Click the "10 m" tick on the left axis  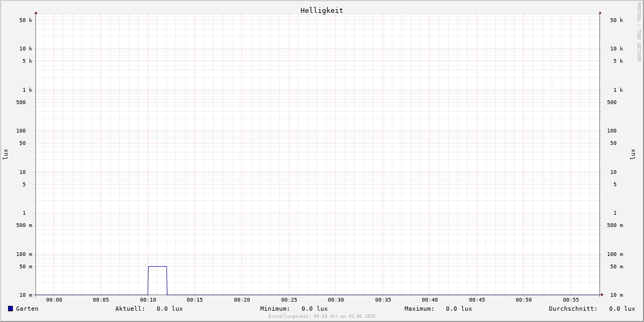point(26,295)
